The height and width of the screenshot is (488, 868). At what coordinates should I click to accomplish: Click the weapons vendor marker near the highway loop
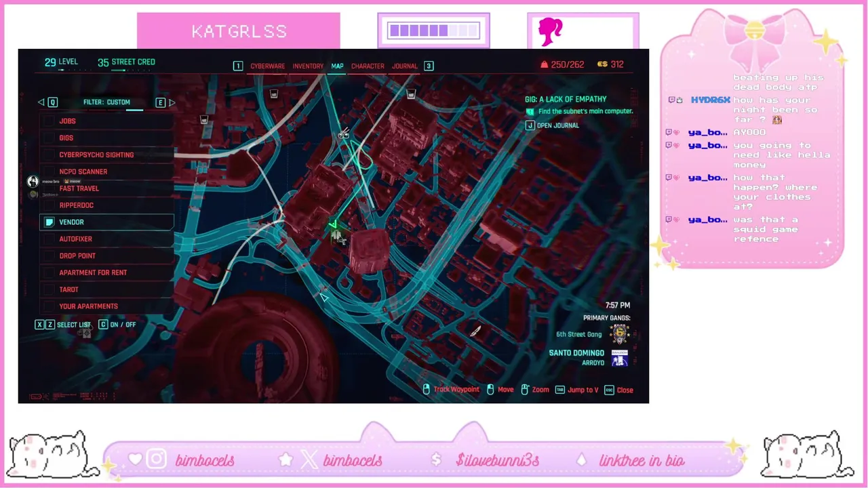(x=344, y=134)
